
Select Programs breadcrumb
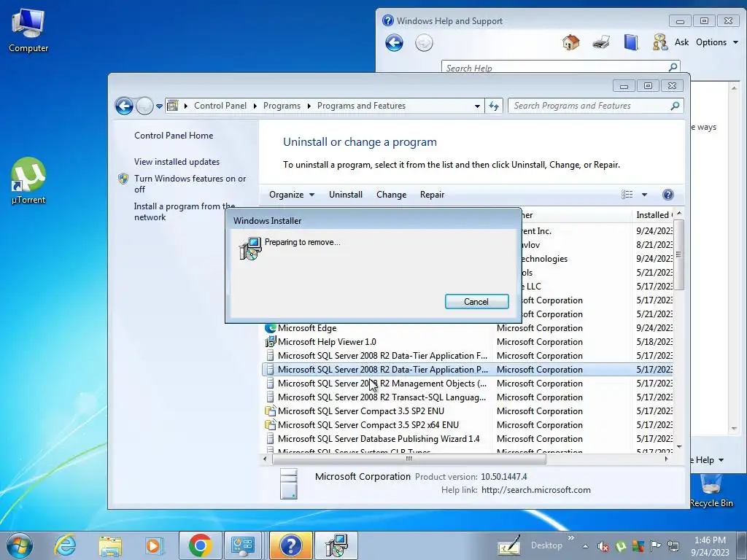(x=282, y=106)
